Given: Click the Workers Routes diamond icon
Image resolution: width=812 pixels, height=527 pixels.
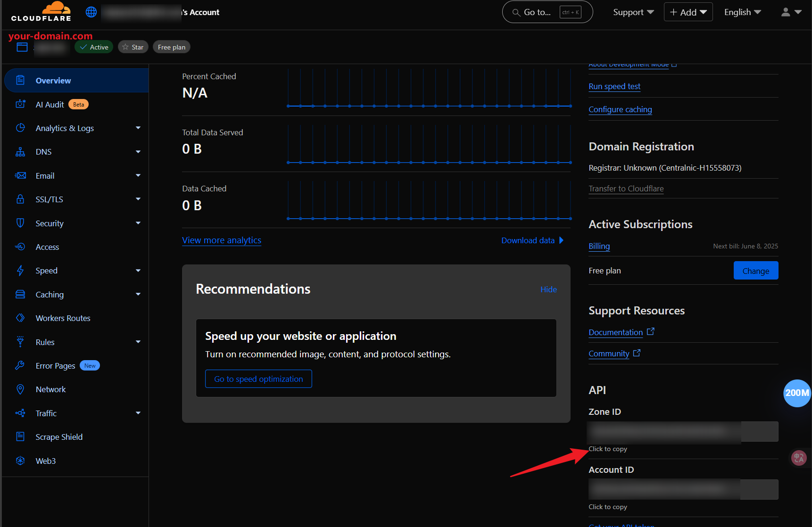Looking at the screenshot, I should [x=20, y=318].
